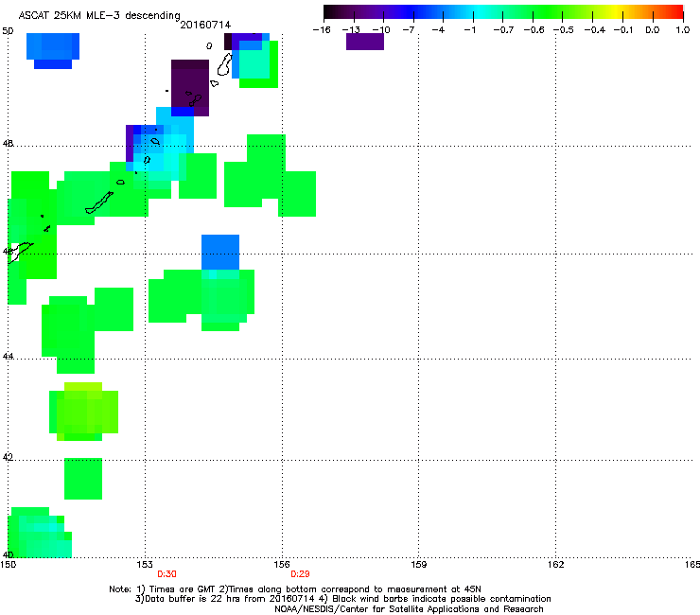Screen dimensions: 700x615
Task: Click the colorbar label '-0.1'
Action: tap(623, 30)
